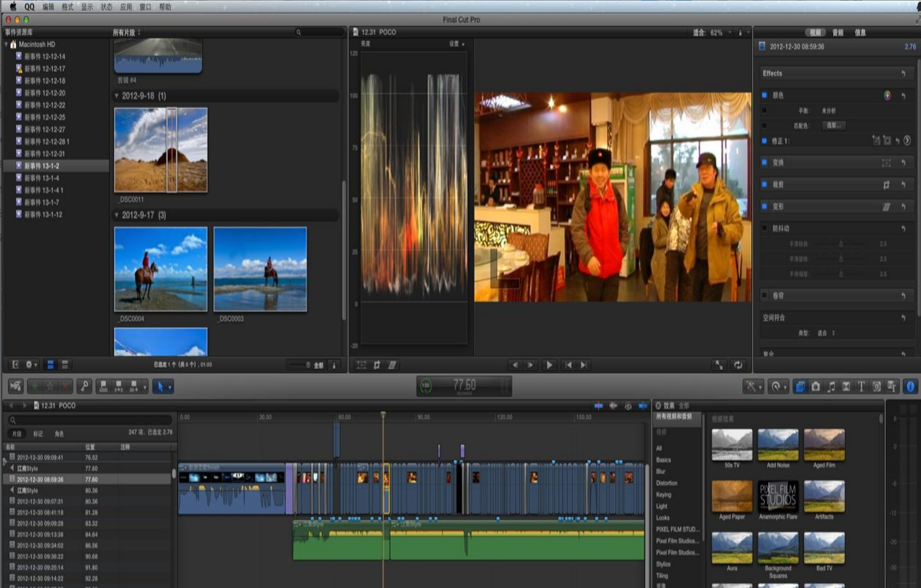
Task: Open event library gear action menu
Action: click(32, 364)
